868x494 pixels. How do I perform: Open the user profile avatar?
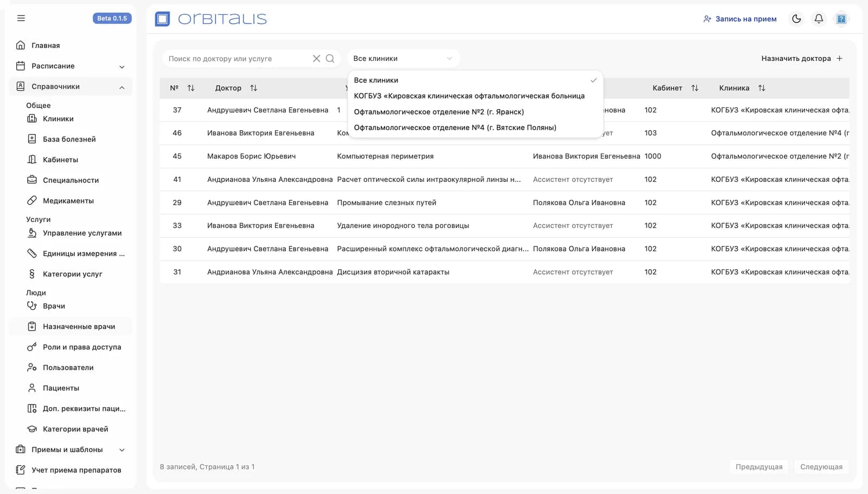[841, 19]
